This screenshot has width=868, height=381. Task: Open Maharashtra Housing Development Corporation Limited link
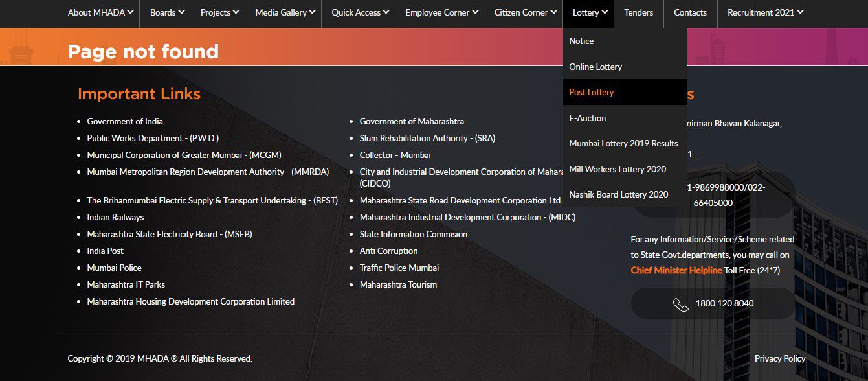pos(191,301)
